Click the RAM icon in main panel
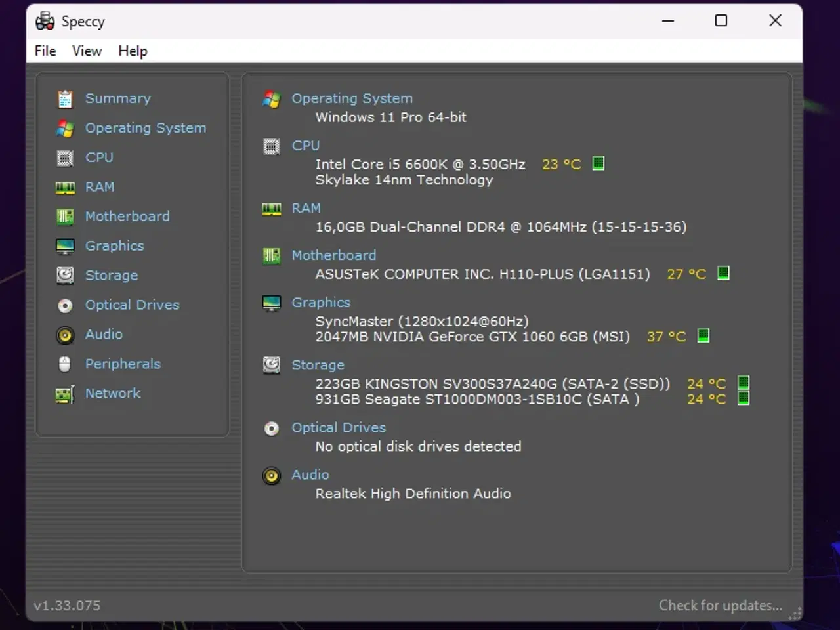Screen dimensions: 840x630 (272, 209)
